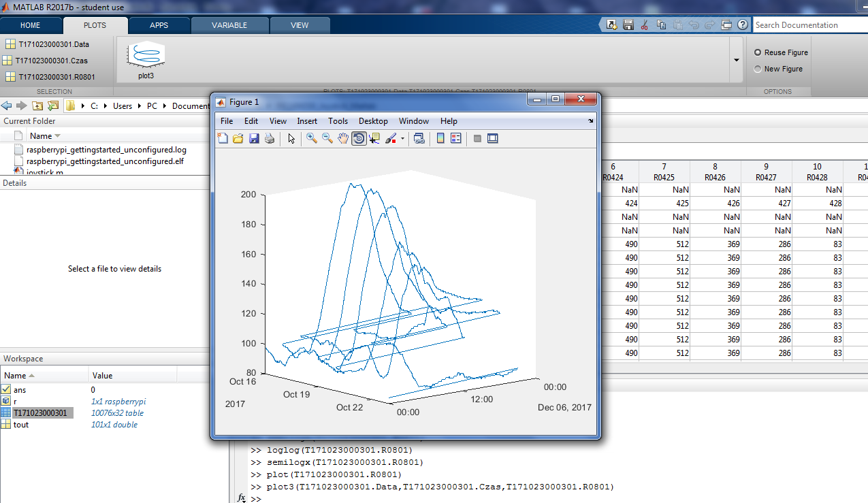This screenshot has width=868, height=503.
Task: Activate the Rotate 3D tool in Figure 1
Action: 358,138
